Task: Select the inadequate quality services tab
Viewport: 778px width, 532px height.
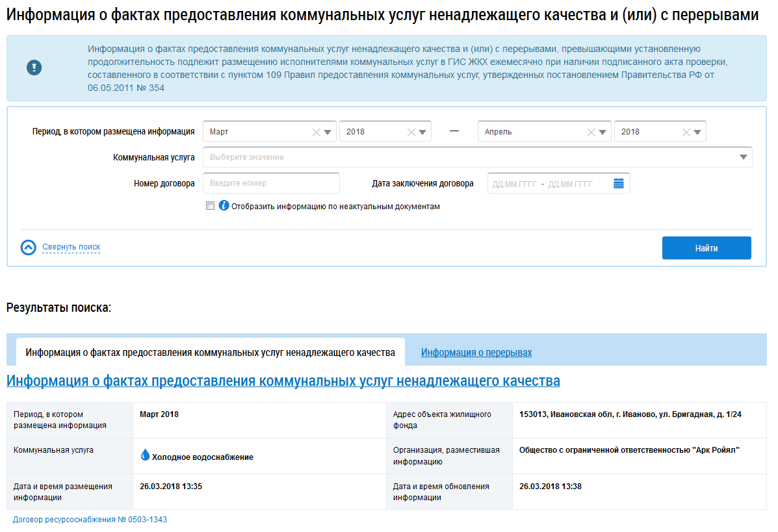Action: pyautogui.click(x=210, y=353)
